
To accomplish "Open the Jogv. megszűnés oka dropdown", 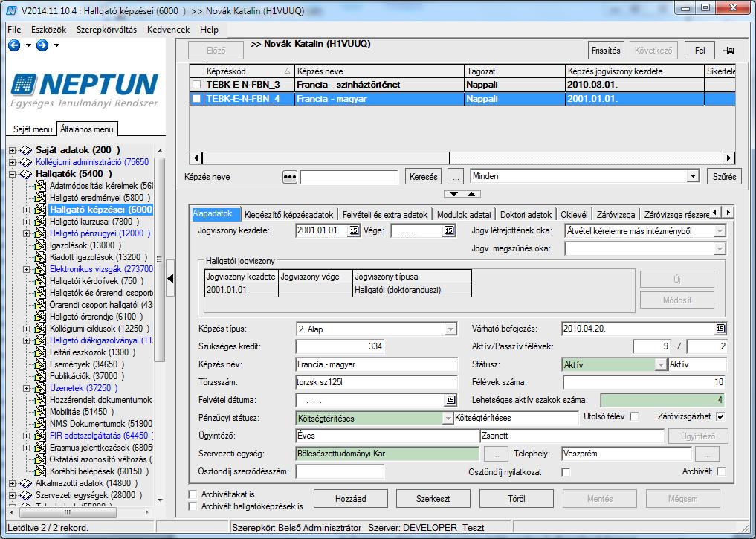I will pyautogui.click(x=720, y=249).
